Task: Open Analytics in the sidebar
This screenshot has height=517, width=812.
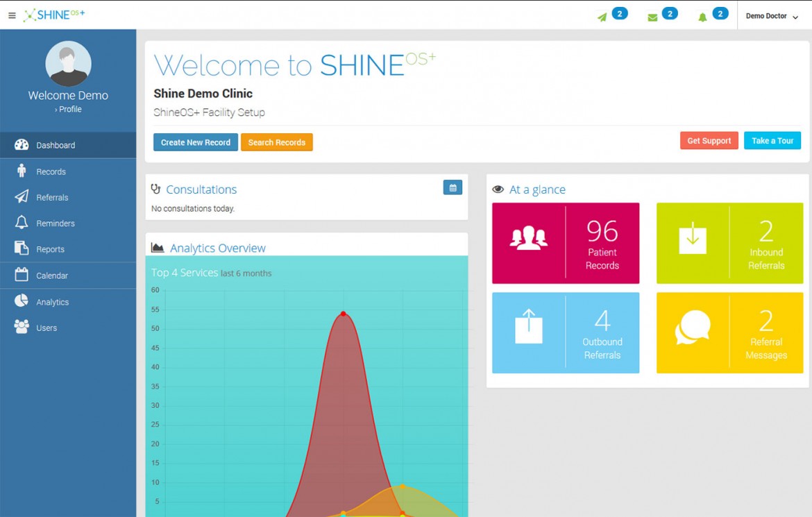Action: 68,302
